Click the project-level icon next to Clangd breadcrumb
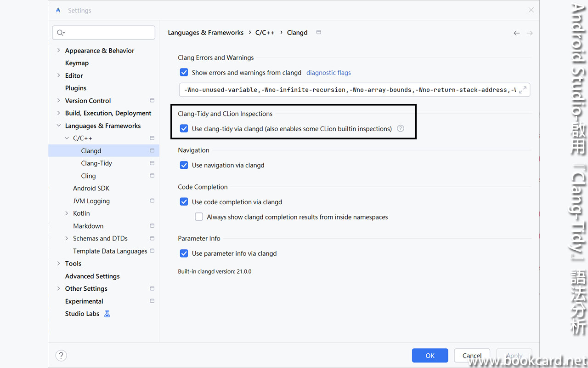This screenshot has height=368, width=588. point(319,32)
